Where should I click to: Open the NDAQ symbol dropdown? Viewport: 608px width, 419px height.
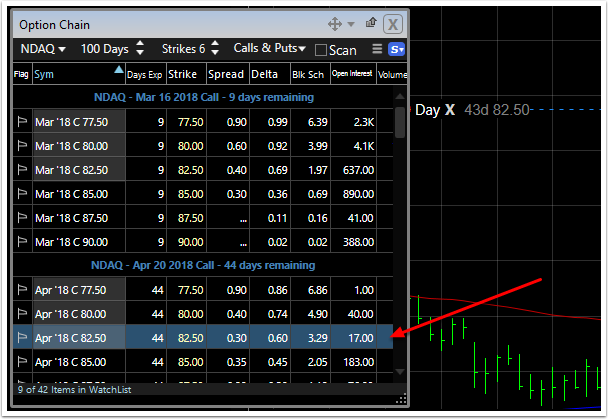pyautogui.click(x=43, y=49)
